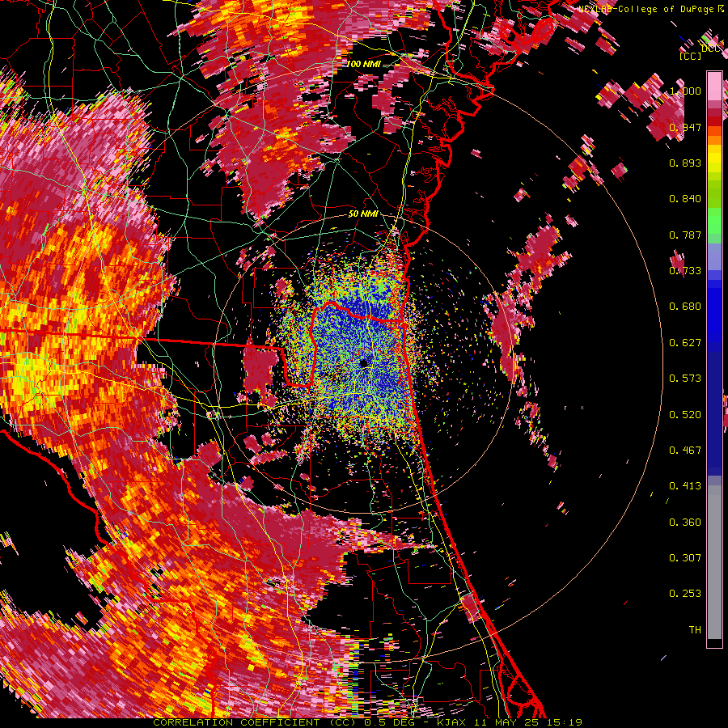Click the KJAX station identifier in footer

(452, 722)
